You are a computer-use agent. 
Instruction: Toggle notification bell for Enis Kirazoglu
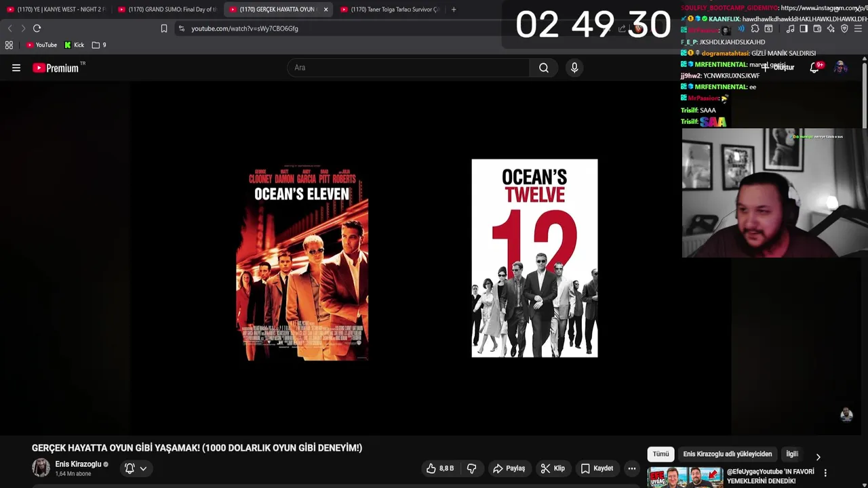(130, 468)
